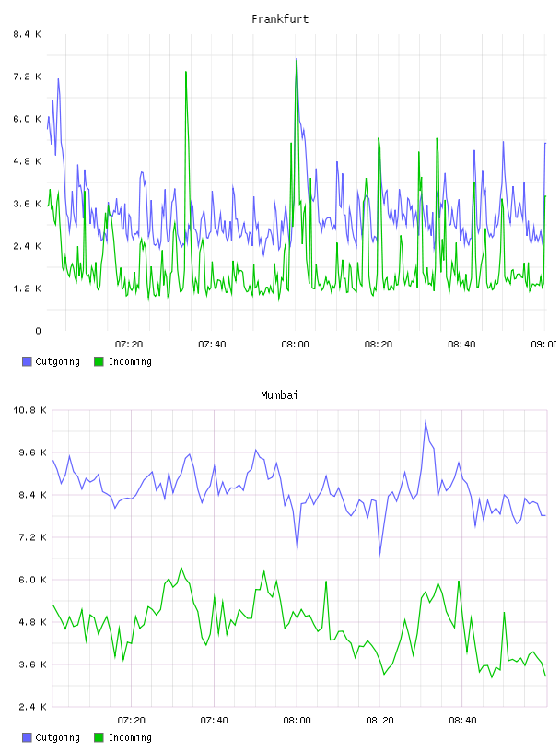
Task: Click the 4.8 K y-axis label in the Mumbai chart
Action: 32,622
